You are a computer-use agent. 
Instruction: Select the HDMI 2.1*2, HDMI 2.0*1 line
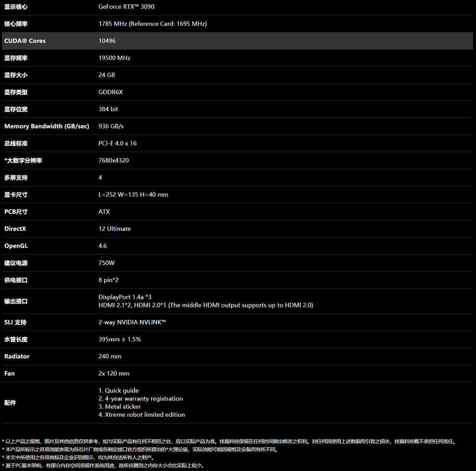click(x=205, y=305)
